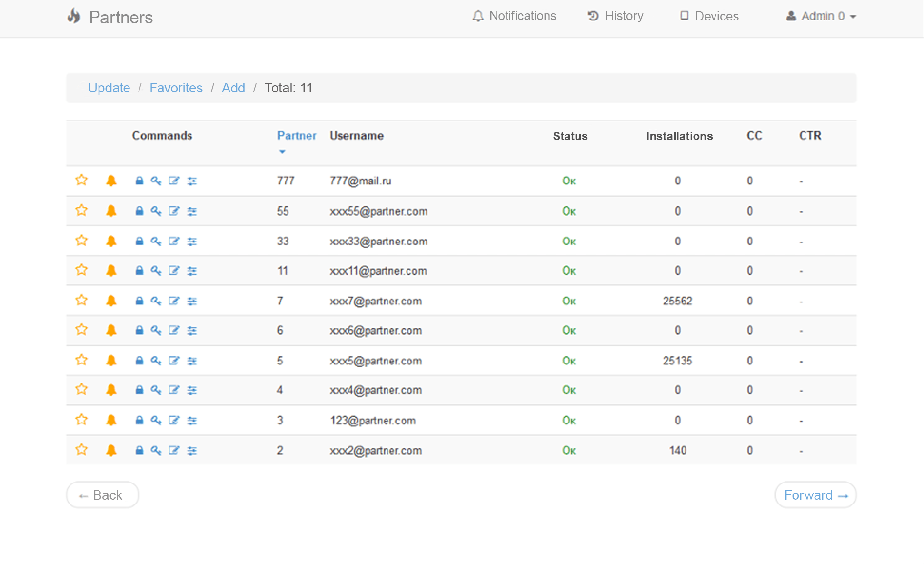Click the key icon for partner 2
This screenshot has height=564, width=924.
point(156,450)
